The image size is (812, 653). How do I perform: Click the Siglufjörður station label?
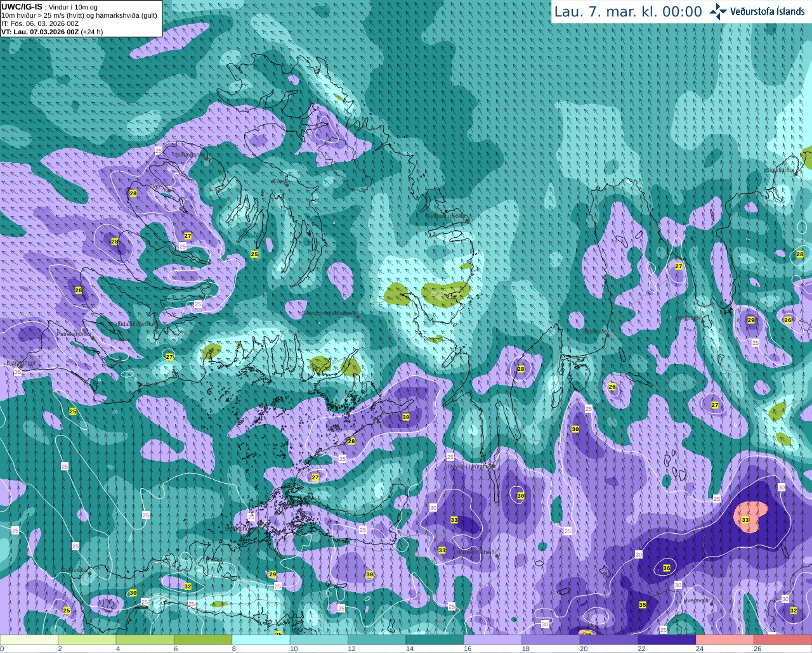pos(780,170)
